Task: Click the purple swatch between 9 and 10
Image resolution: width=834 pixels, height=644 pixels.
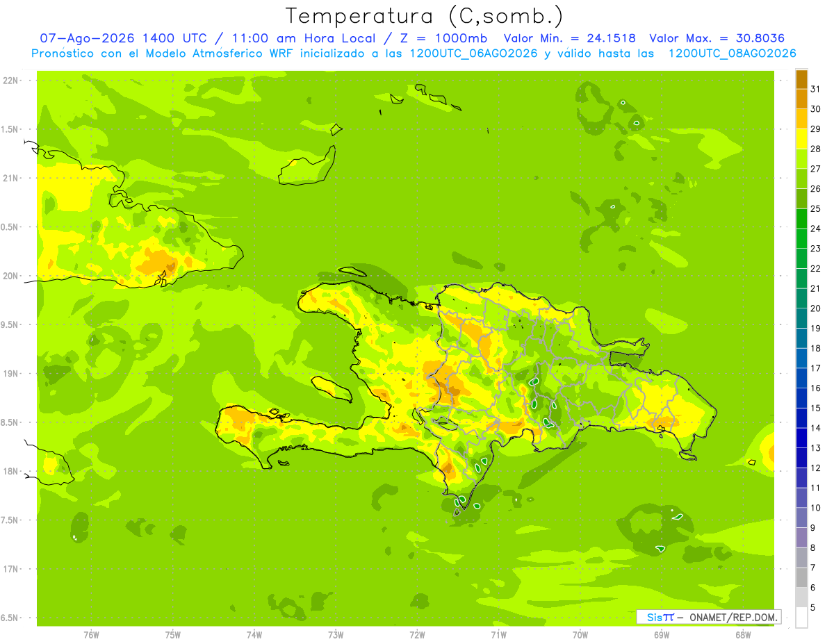Action: tap(801, 518)
